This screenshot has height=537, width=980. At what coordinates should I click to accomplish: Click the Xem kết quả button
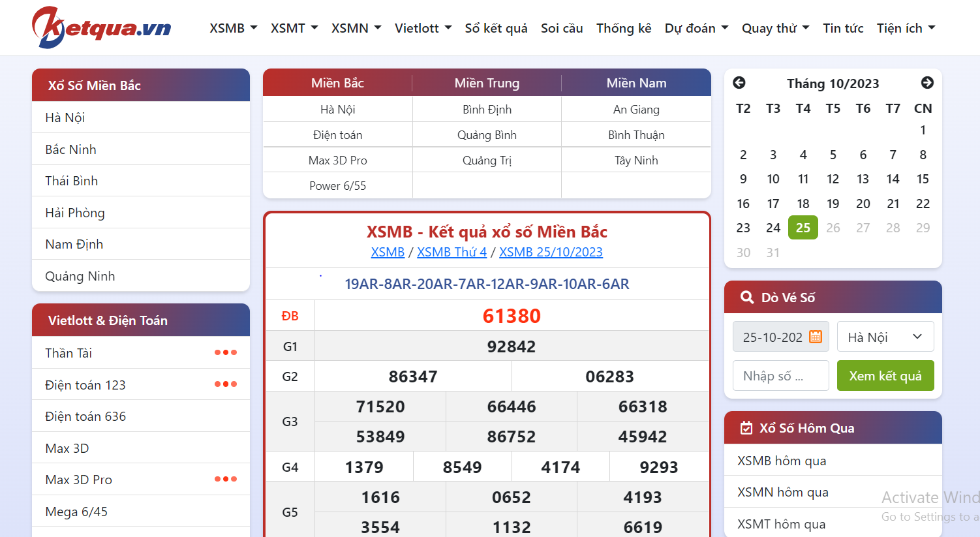coord(885,376)
